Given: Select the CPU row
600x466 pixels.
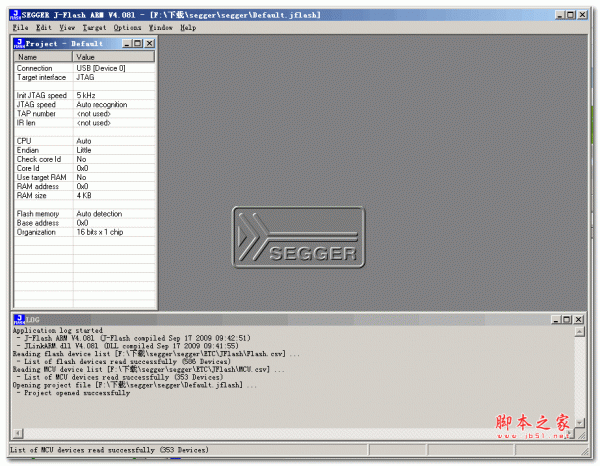Looking at the screenshot, I should 85,141.
